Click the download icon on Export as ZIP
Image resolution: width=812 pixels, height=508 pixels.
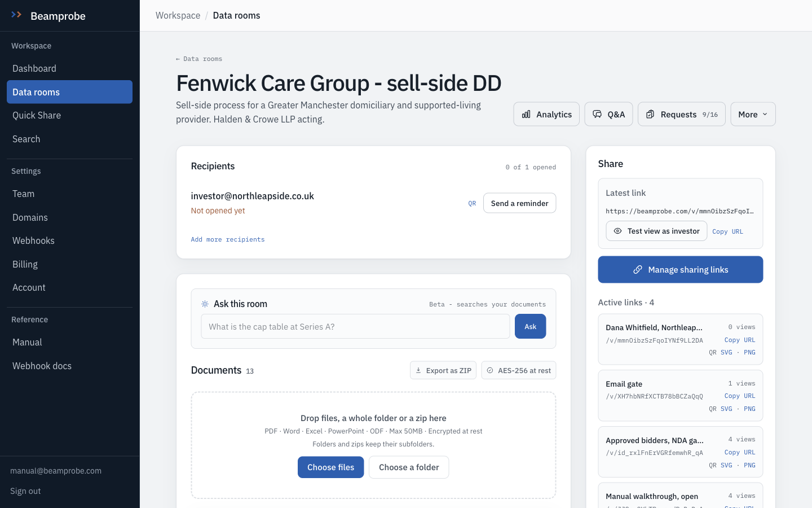click(x=418, y=370)
